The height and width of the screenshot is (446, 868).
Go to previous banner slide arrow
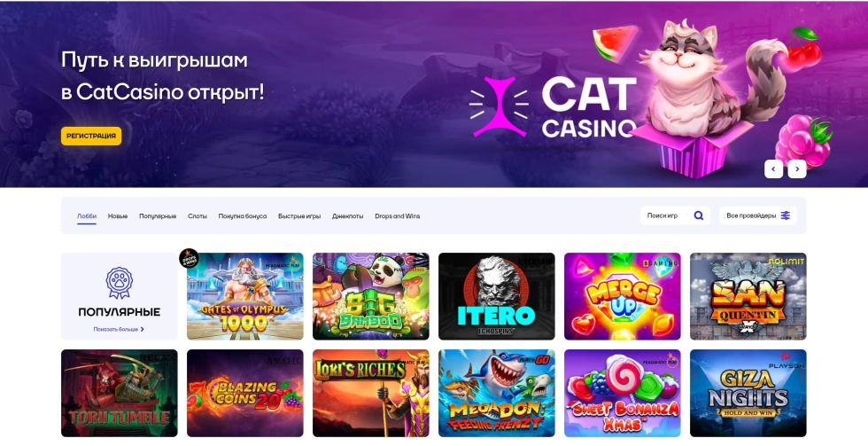click(x=773, y=169)
